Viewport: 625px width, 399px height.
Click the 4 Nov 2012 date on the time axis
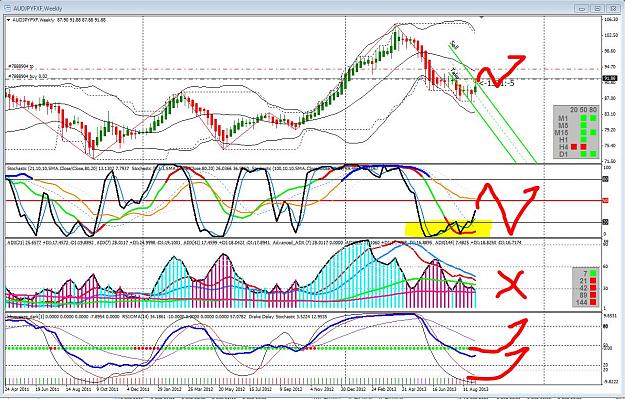click(321, 389)
